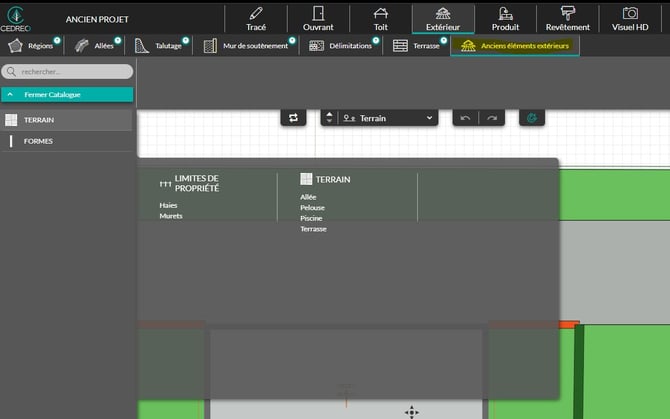Click the teal refresh icon in toolbar
This screenshot has width=670, height=419.
tap(532, 118)
